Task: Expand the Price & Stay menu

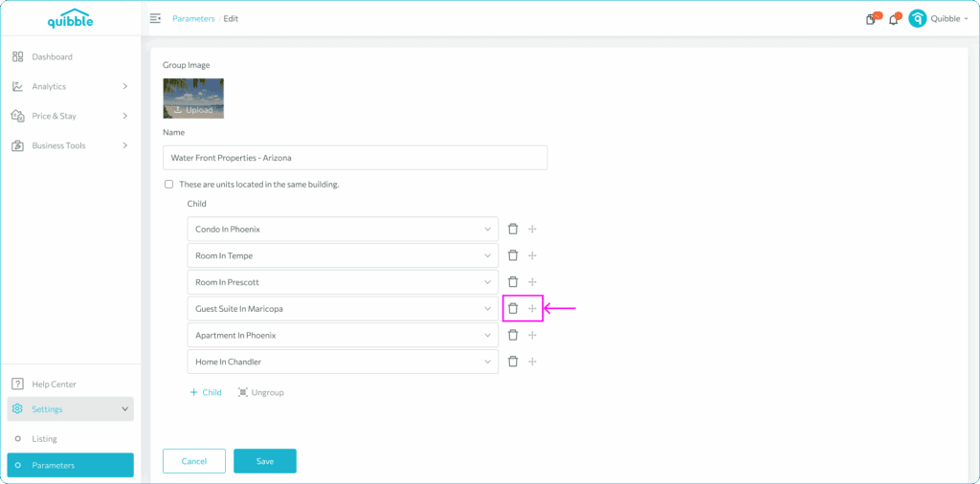Action: (71, 116)
